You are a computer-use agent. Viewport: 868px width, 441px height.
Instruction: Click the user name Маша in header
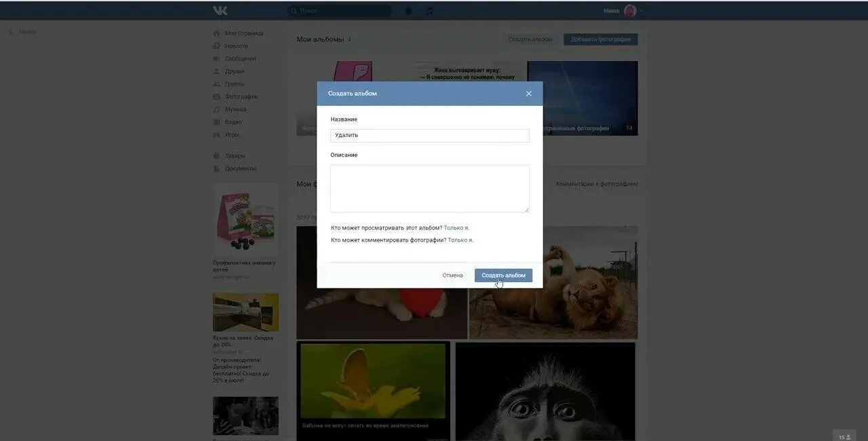[x=611, y=11]
